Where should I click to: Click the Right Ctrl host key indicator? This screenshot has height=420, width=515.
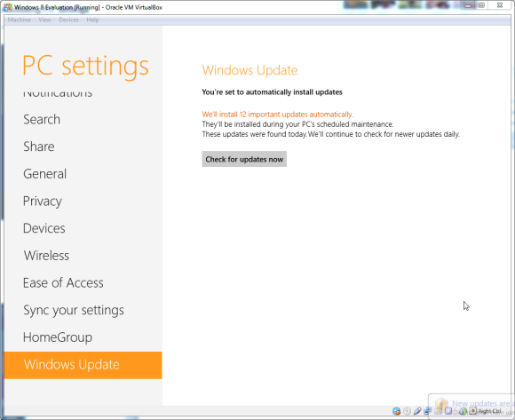(489, 411)
